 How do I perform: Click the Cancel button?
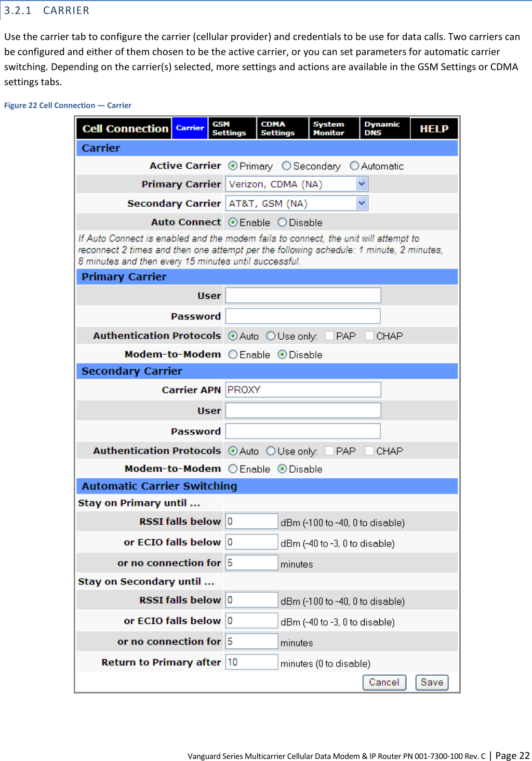point(384,683)
